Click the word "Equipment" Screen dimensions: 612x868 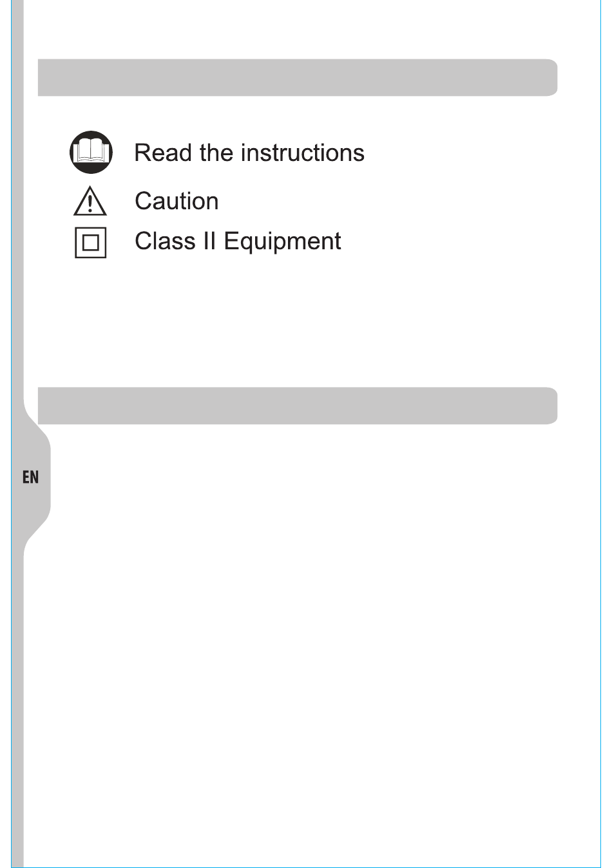[x=282, y=242]
